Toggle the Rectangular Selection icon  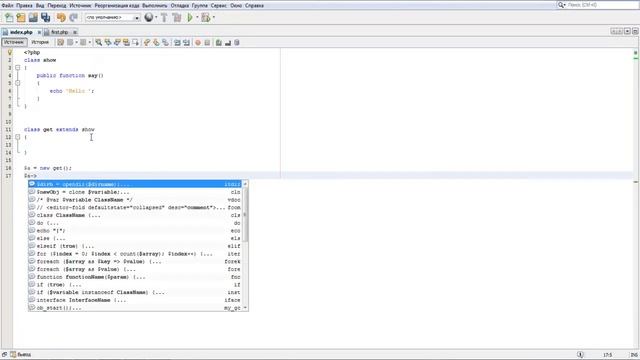coord(136,42)
